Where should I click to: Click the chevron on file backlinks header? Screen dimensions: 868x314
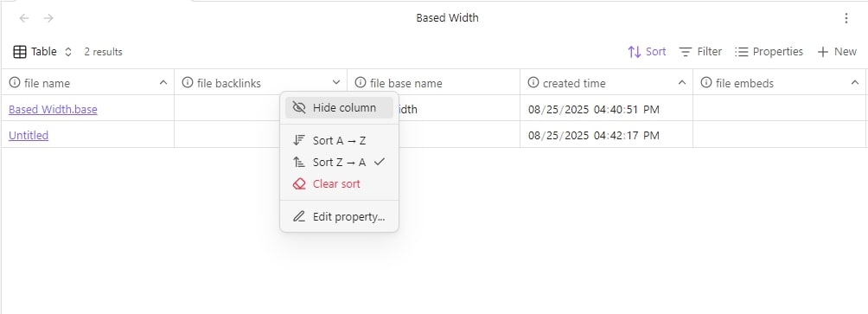336,82
